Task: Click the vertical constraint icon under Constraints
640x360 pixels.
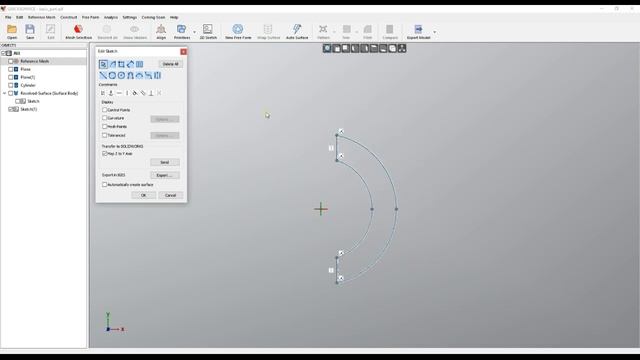Action: point(127,93)
